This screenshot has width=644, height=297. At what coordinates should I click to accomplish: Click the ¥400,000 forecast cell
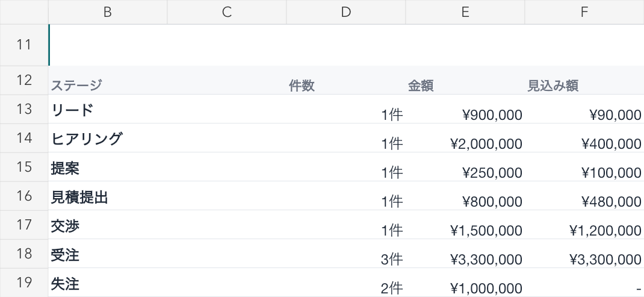click(584, 138)
